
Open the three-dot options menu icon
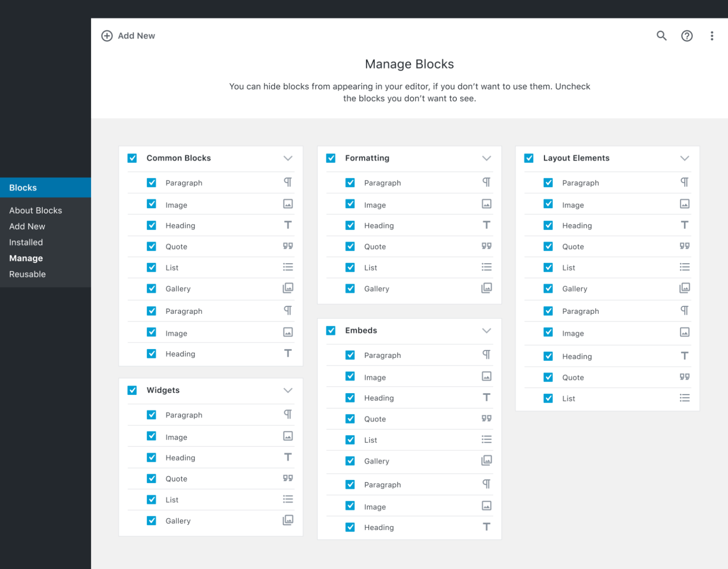click(712, 36)
